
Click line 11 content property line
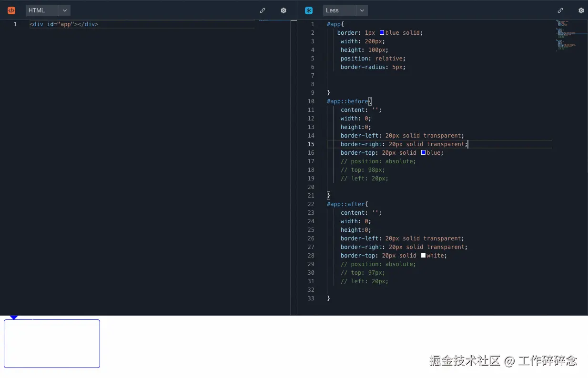[x=361, y=110]
